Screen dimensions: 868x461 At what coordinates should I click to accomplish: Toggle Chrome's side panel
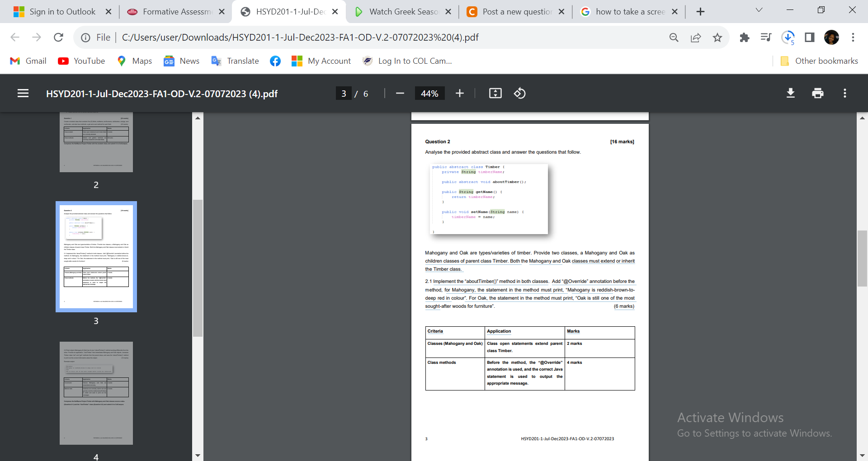click(x=809, y=38)
